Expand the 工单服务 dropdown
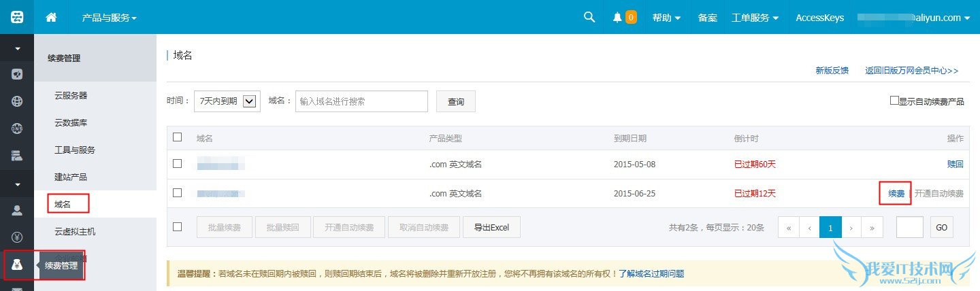 (x=755, y=18)
